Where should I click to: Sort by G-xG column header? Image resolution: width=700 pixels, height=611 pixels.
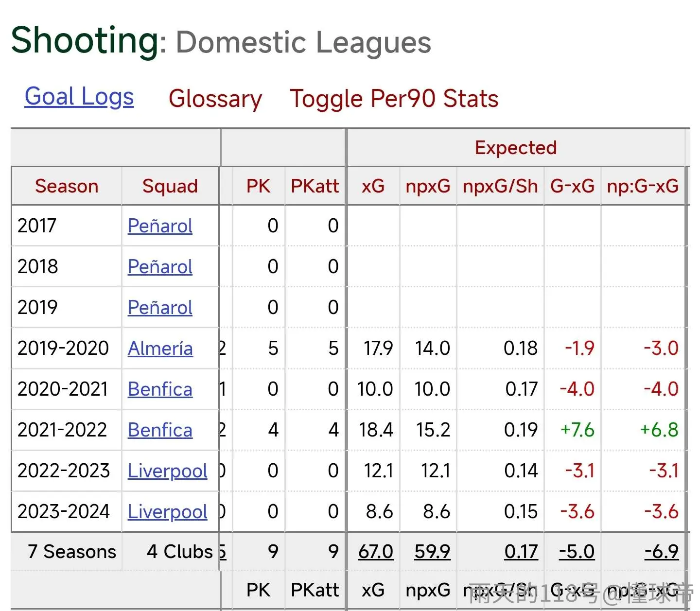point(572,186)
